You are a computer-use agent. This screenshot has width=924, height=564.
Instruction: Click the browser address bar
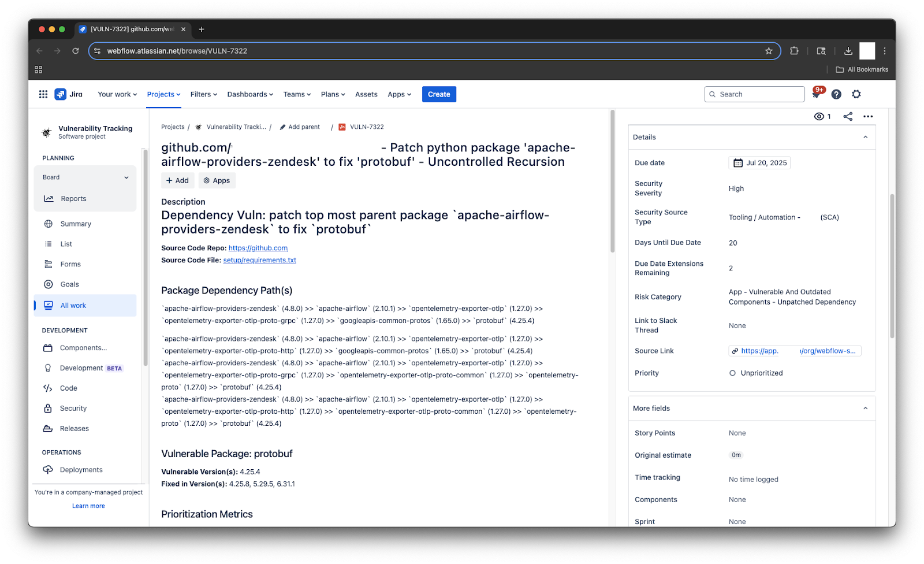click(x=434, y=51)
